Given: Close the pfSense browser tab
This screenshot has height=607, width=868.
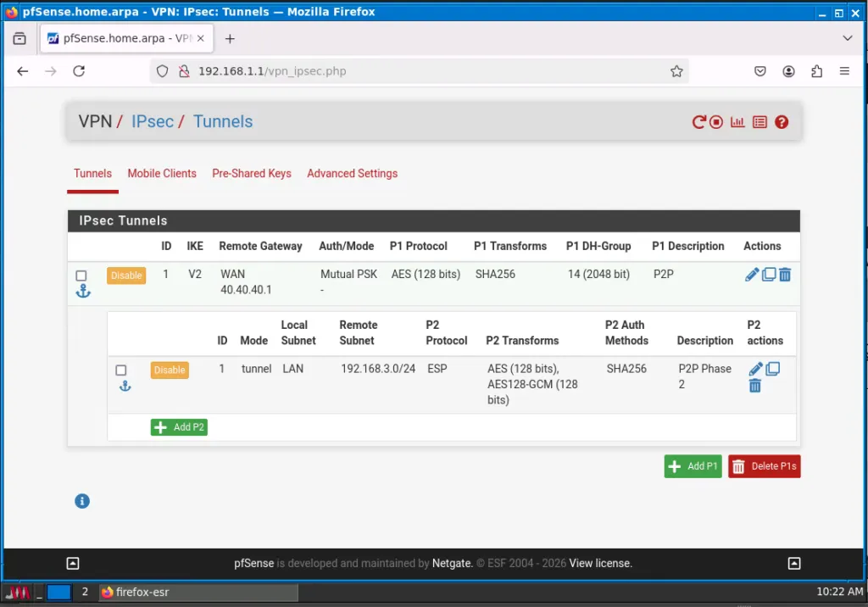Looking at the screenshot, I should pyautogui.click(x=200, y=38).
